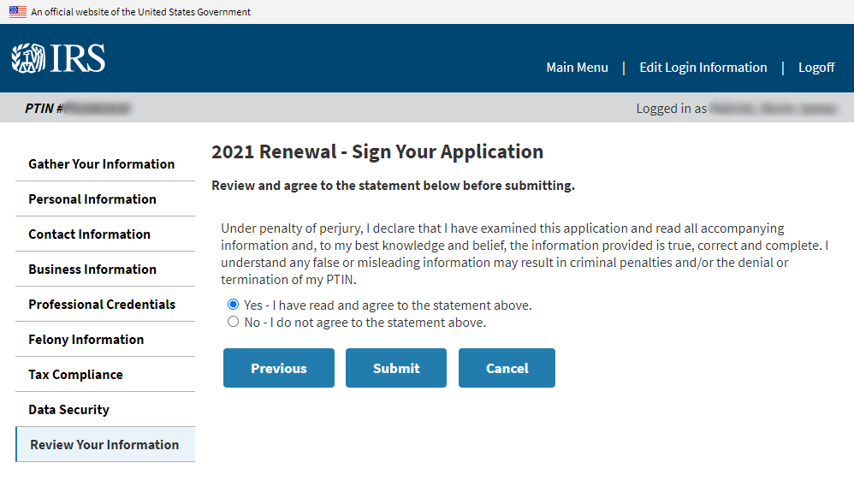This screenshot has width=854, height=504.
Task: Open Edit Login Information link
Action: tap(703, 68)
